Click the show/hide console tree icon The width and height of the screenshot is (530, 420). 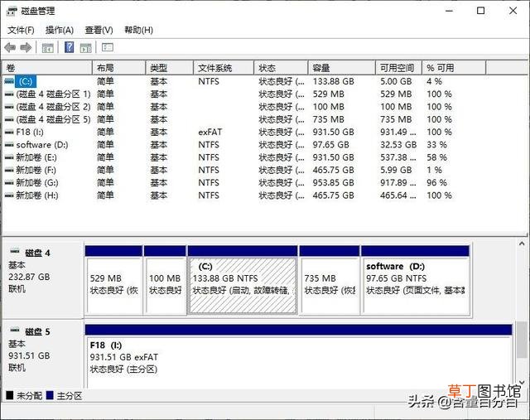48,48
